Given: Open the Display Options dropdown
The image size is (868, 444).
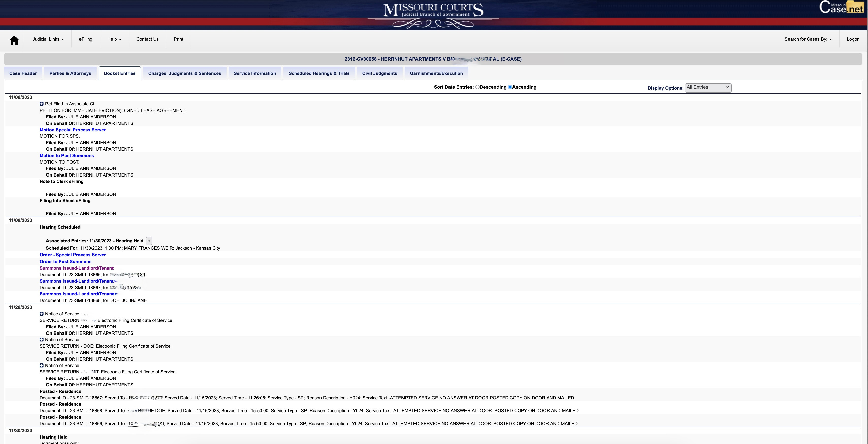Looking at the screenshot, I should [708, 88].
